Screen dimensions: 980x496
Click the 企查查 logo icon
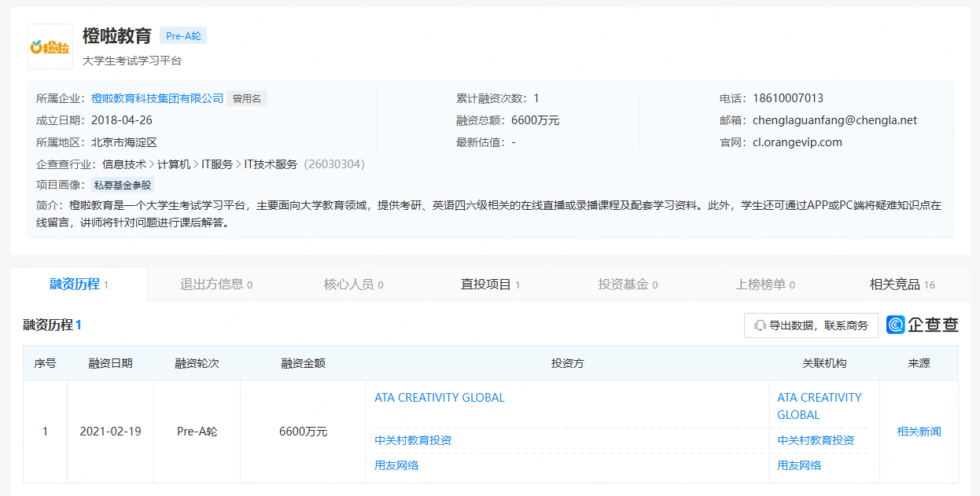(x=896, y=325)
